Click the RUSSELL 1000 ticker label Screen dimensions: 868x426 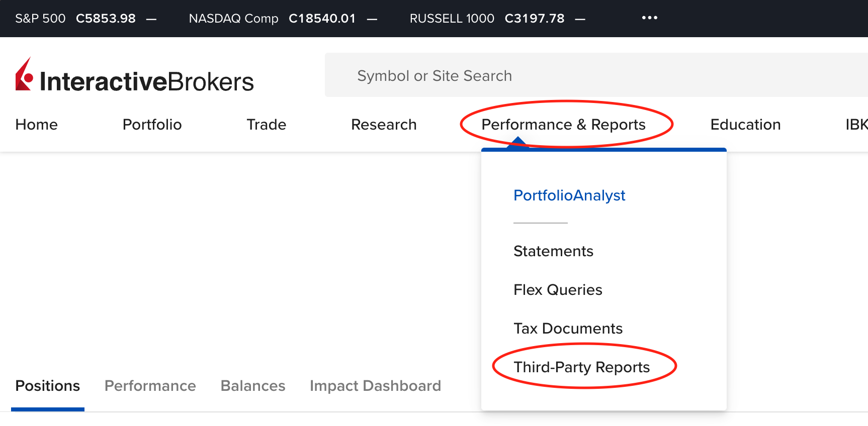coord(452,19)
